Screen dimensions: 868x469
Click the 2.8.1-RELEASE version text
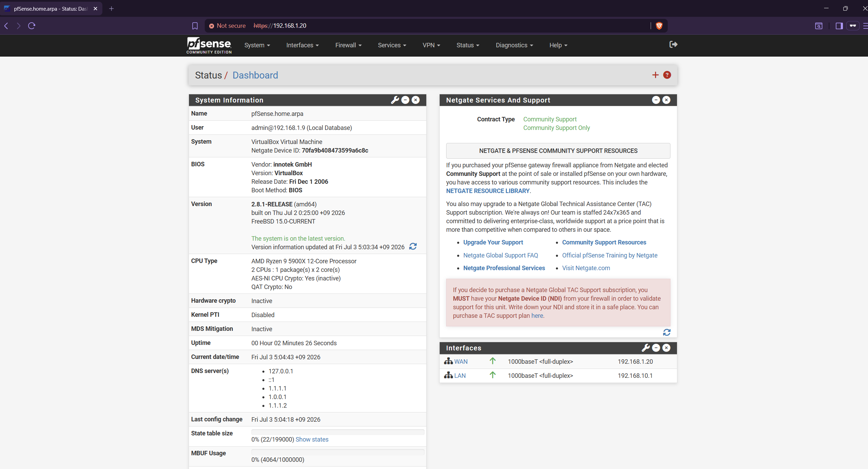pyautogui.click(x=272, y=204)
